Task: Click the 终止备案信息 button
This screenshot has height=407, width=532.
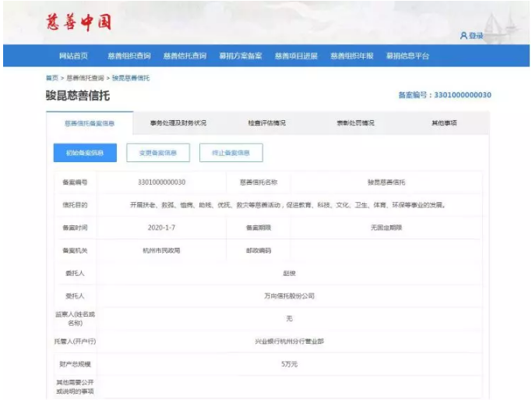Action: (x=231, y=153)
